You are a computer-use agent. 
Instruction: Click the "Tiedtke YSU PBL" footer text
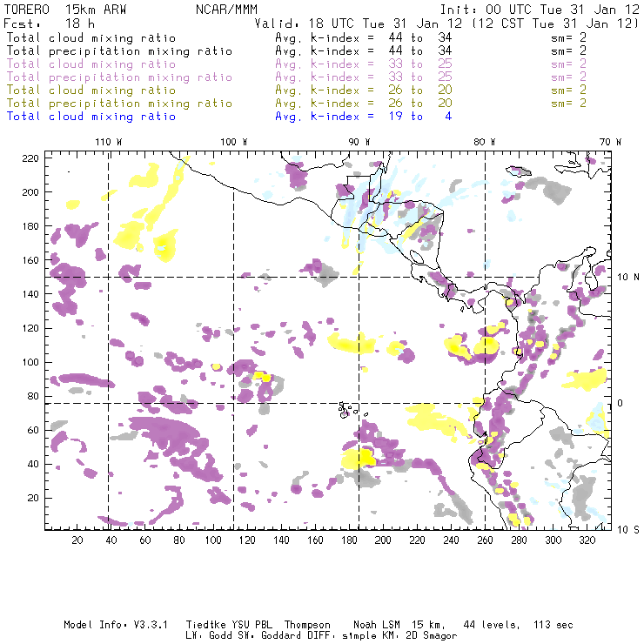click(x=229, y=625)
